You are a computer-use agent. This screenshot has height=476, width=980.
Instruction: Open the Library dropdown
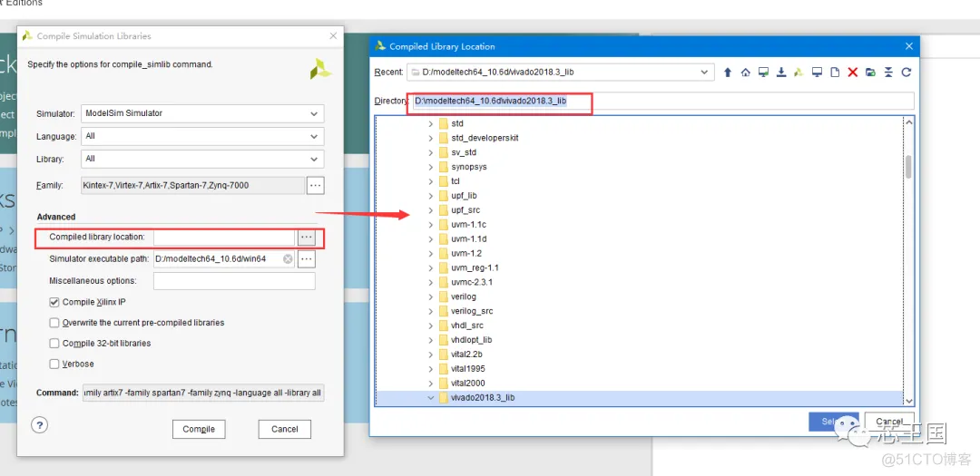pyautogui.click(x=202, y=159)
